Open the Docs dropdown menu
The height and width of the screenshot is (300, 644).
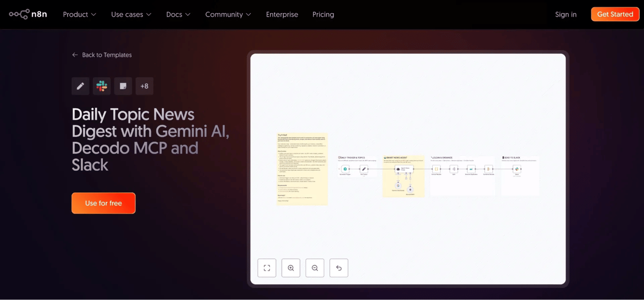[178, 14]
